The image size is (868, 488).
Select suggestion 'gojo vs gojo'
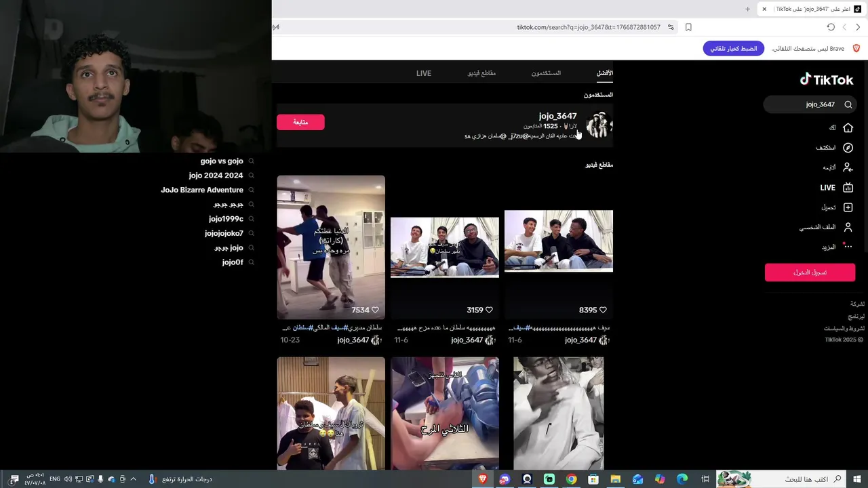(222, 161)
